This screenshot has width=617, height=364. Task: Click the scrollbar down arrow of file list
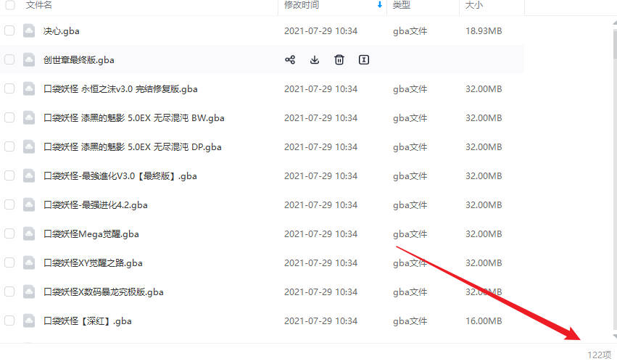pos(615,336)
